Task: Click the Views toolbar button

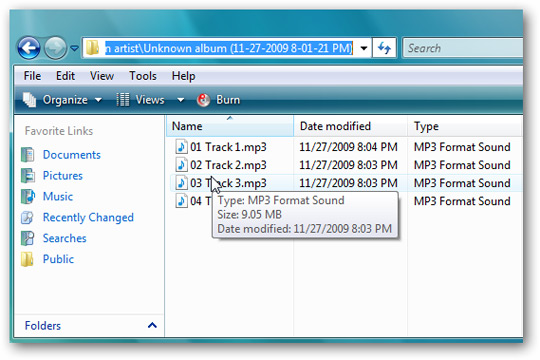Action: 141,100
